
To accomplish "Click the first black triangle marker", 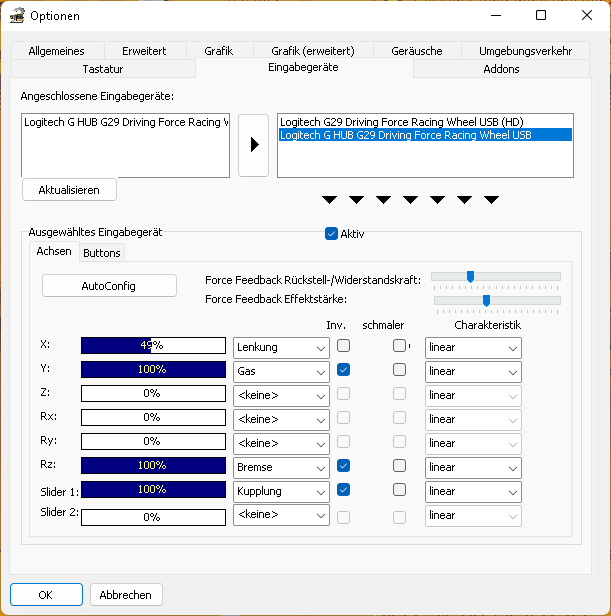I will pyautogui.click(x=329, y=200).
